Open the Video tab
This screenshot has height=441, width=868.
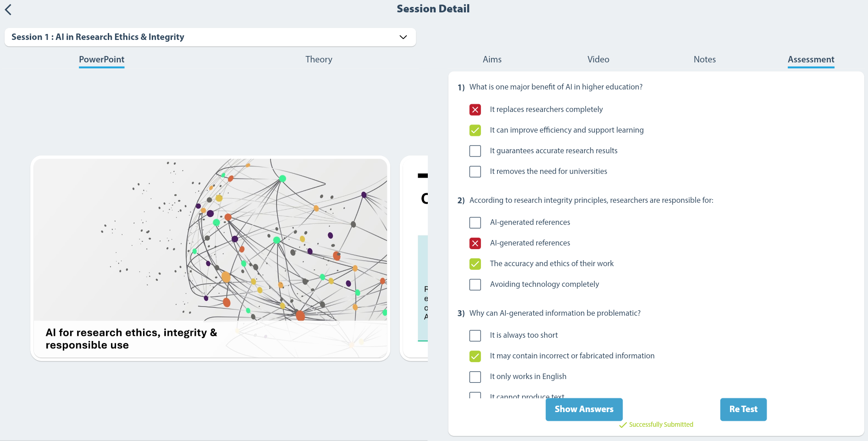598,59
